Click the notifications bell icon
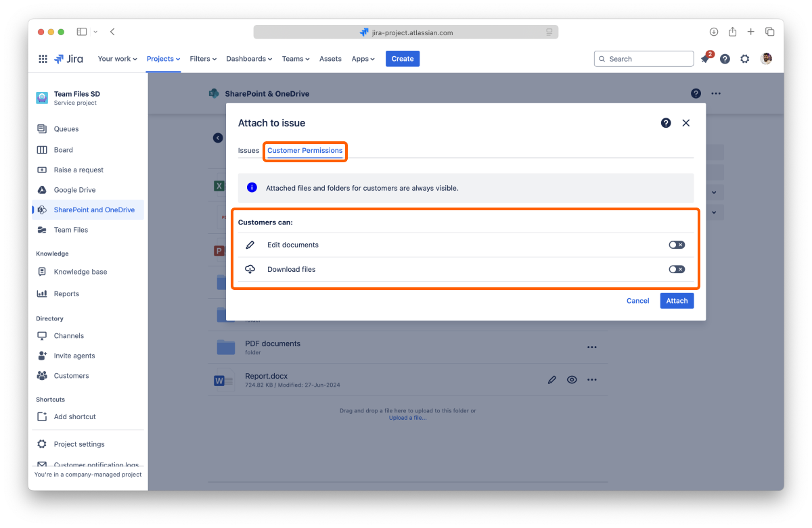Image resolution: width=812 pixels, height=528 pixels. [x=705, y=59]
